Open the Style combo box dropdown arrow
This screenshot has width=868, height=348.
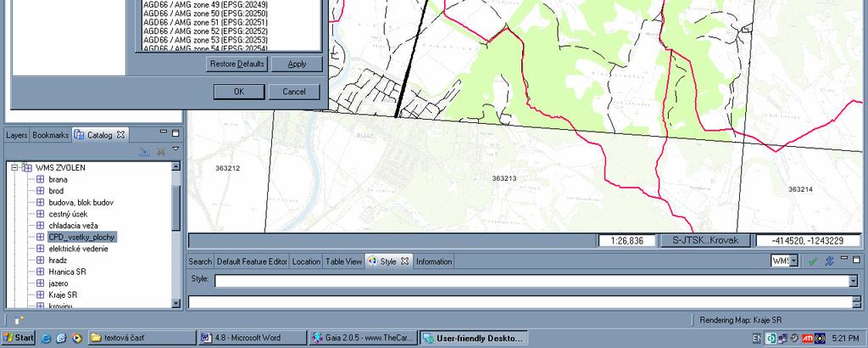coord(853,281)
